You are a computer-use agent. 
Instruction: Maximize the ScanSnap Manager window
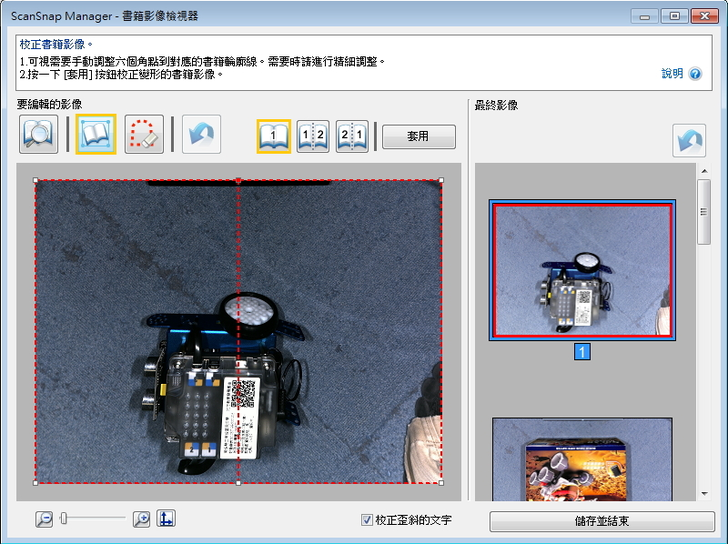point(675,16)
